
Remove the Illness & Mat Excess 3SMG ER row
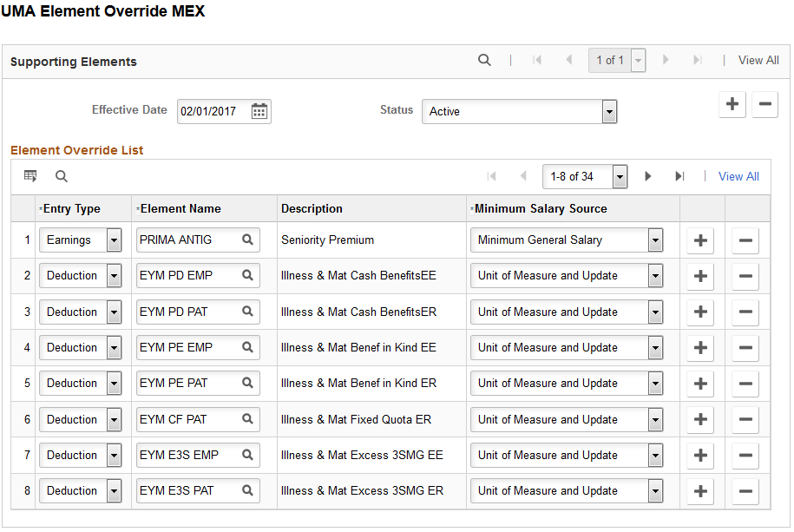click(745, 491)
